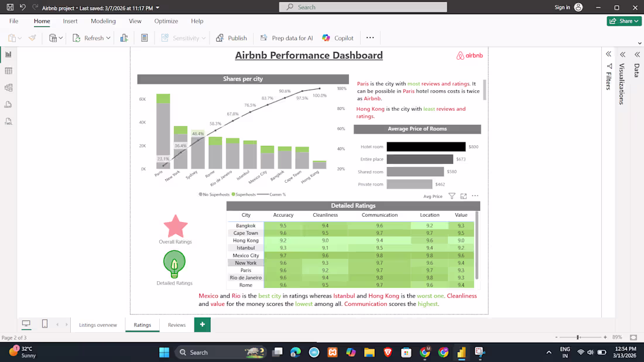Viewport: 644px width, 362px height.
Task: Click the Copilot icon in ribbon
Action: click(326, 38)
